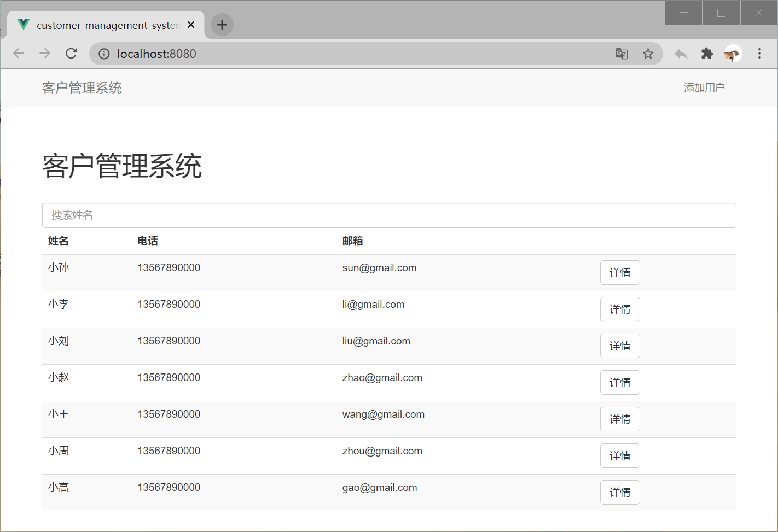This screenshot has width=778, height=532.
Task: Click the forward navigation arrow
Action: [x=45, y=53]
